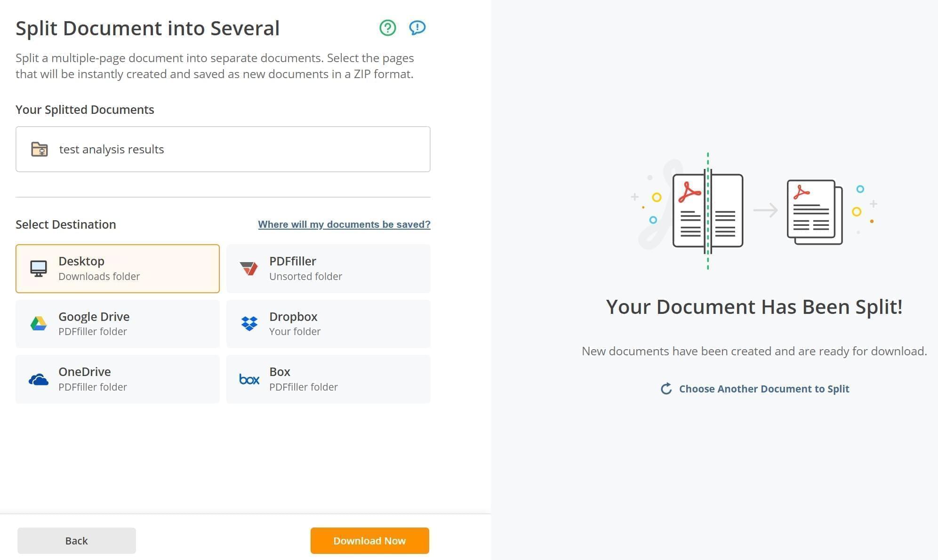Image resolution: width=938 pixels, height=560 pixels.
Task: Select the Dropbox destination icon
Action: tap(249, 323)
